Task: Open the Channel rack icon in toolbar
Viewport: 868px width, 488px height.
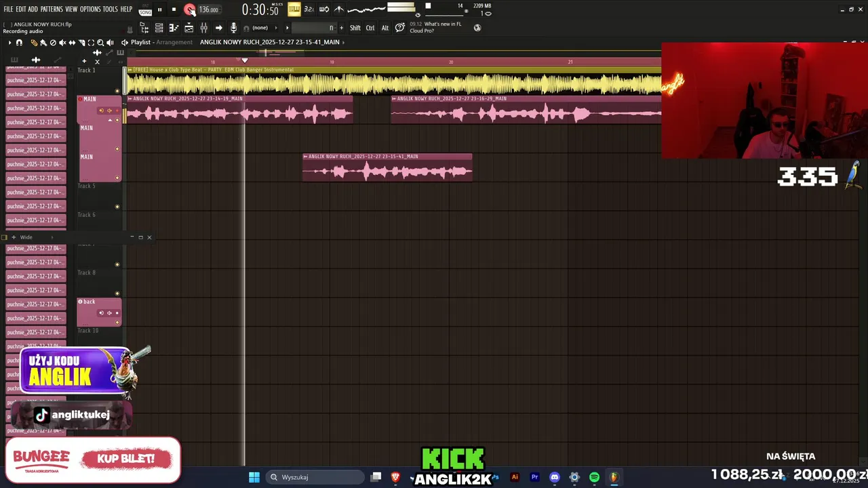Action: (159, 28)
